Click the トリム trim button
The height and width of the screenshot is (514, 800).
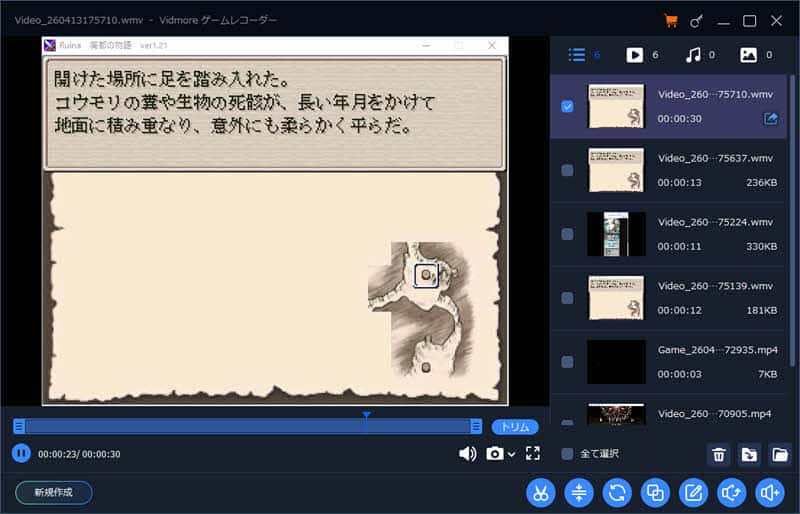515,427
